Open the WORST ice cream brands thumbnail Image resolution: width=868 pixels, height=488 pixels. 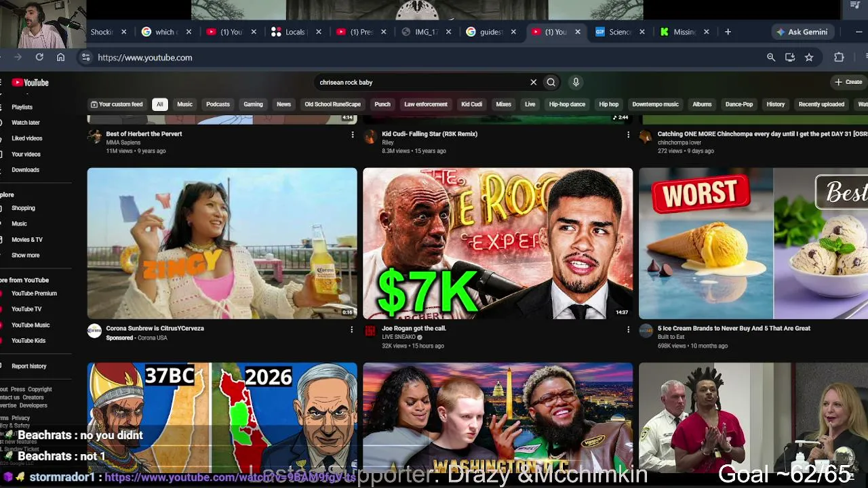coord(753,243)
